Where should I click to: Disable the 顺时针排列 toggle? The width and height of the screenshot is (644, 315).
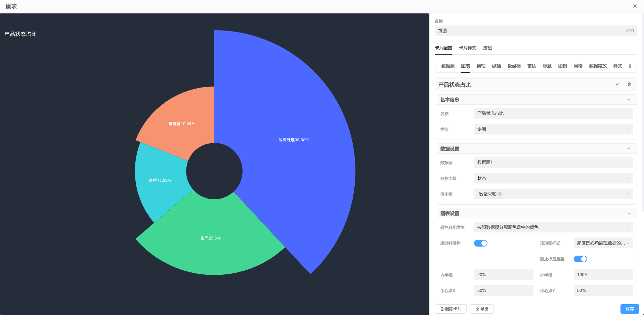pyautogui.click(x=481, y=243)
